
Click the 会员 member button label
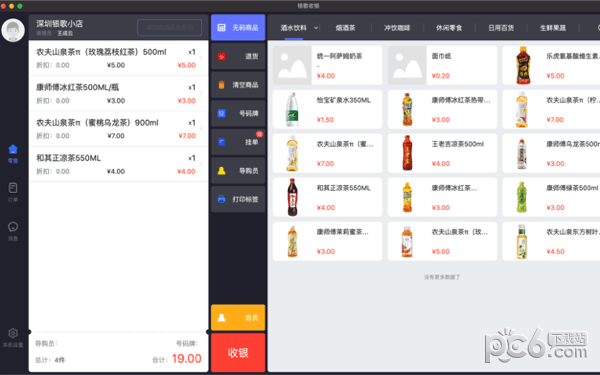point(251,318)
